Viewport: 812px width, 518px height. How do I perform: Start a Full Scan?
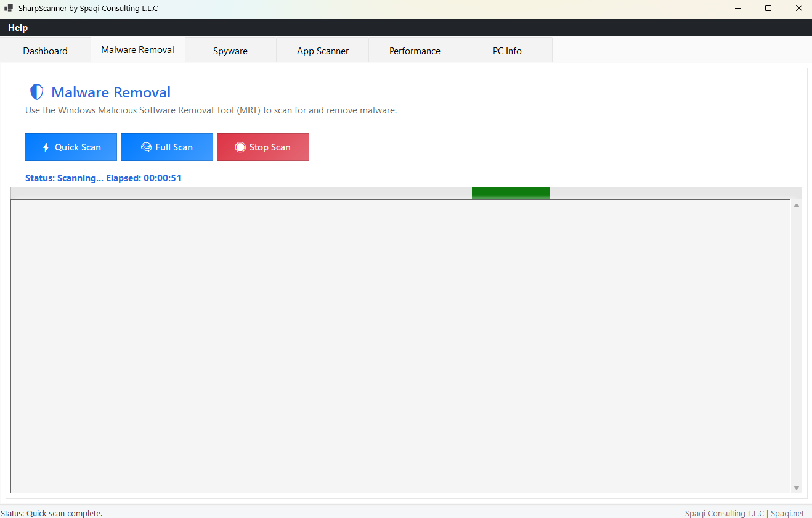(167, 147)
